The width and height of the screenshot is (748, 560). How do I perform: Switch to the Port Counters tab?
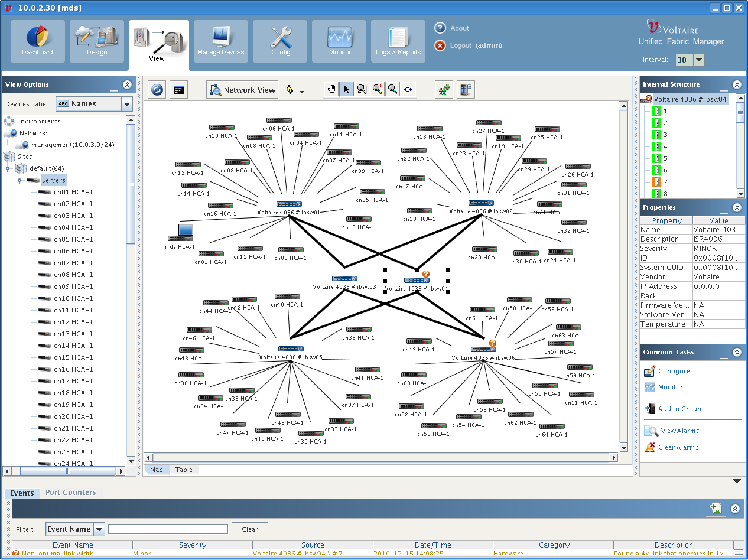click(x=70, y=493)
